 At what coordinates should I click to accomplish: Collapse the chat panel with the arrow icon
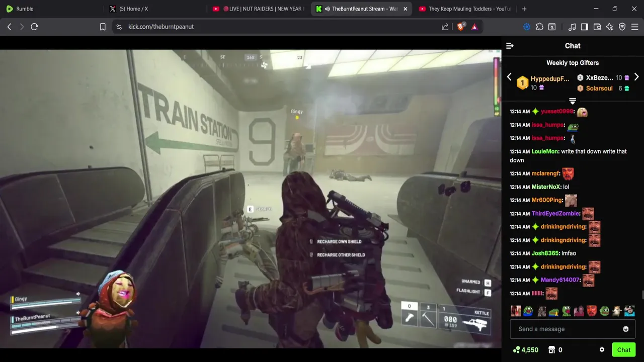(510, 46)
